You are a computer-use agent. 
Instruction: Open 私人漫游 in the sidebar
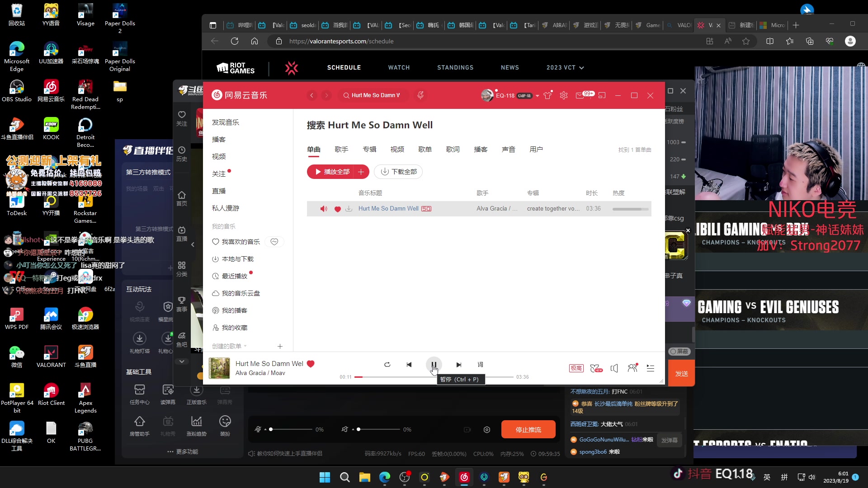[226, 208]
